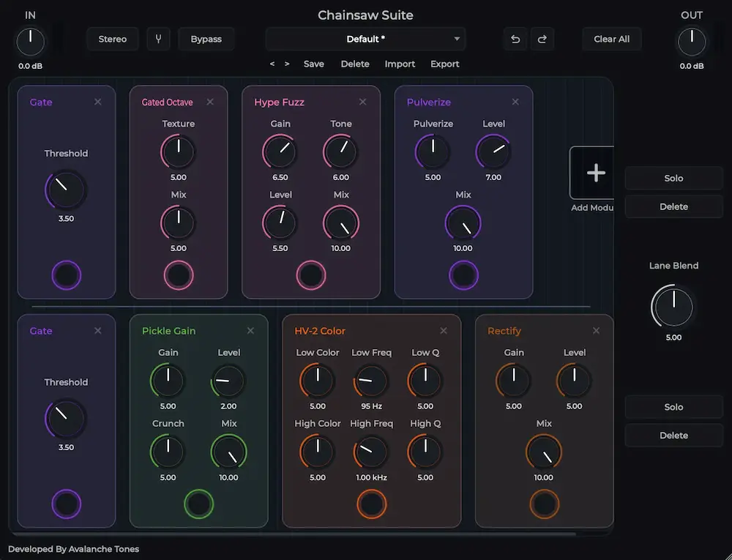732x560 pixels.
Task: Click the Hype Fuzz Mix knob
Action: 341,223
